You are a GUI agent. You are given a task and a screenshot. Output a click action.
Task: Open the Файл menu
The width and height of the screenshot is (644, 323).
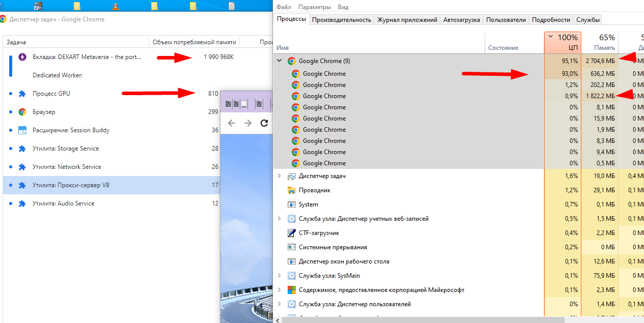[x=284, y=7]
